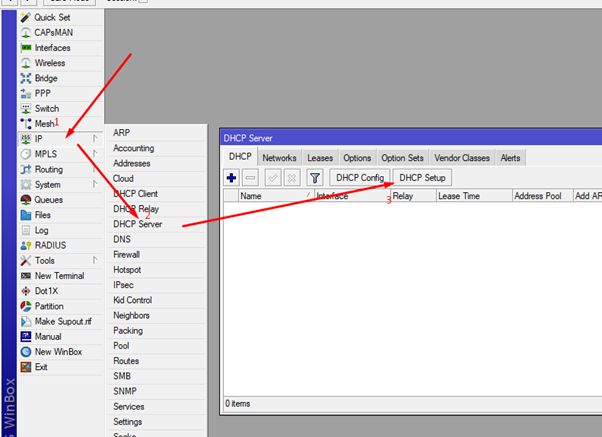Open the Alerts tab
602x437 pixels.
pos(510,158)
